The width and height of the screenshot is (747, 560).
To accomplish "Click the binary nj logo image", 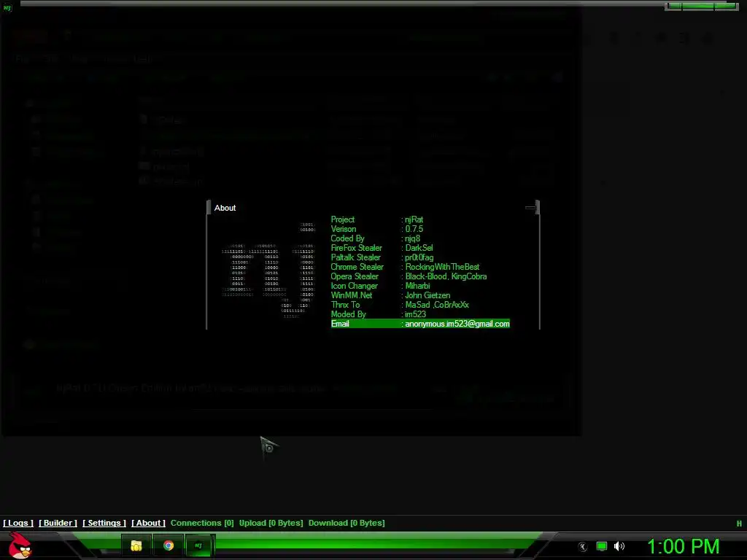I will tap(268, 270).
